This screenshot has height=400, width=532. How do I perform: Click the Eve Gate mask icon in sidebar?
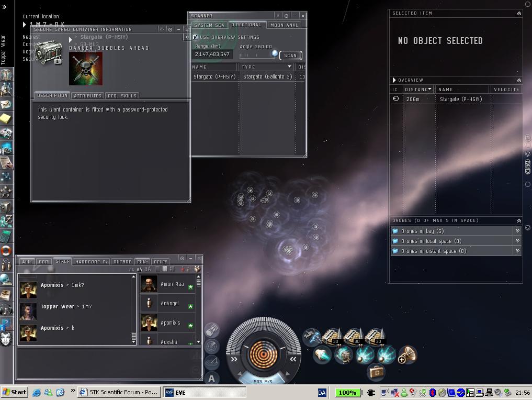coord(6,339)
